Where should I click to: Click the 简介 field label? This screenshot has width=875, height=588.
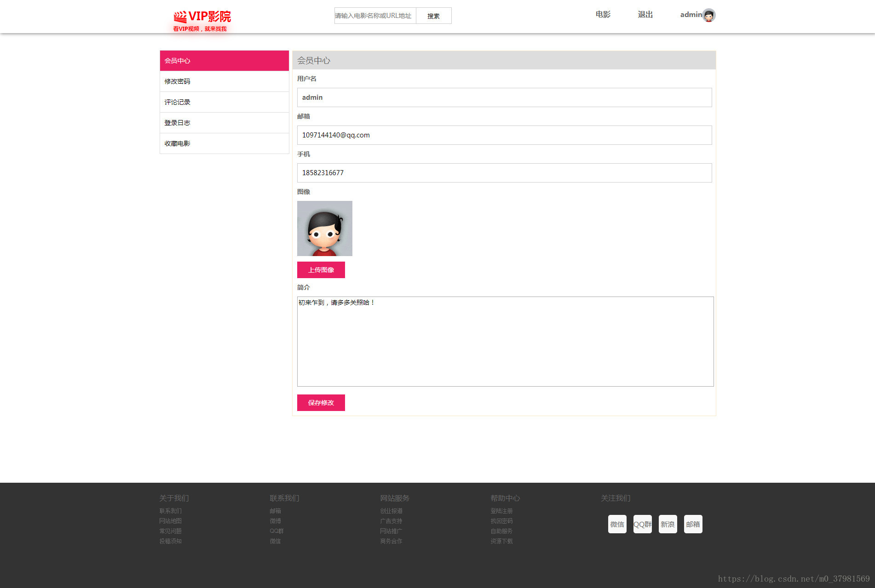point(304,287)
